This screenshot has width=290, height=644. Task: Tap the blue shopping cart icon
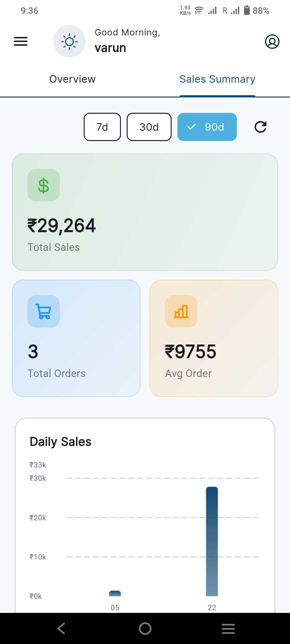tap(44, 311)
